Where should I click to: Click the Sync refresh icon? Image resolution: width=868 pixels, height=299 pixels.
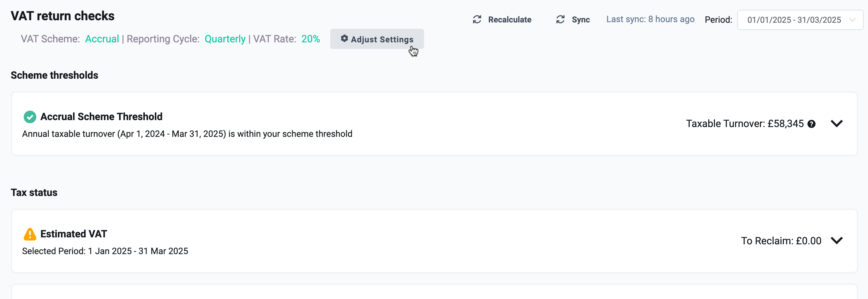pos(560,20)
